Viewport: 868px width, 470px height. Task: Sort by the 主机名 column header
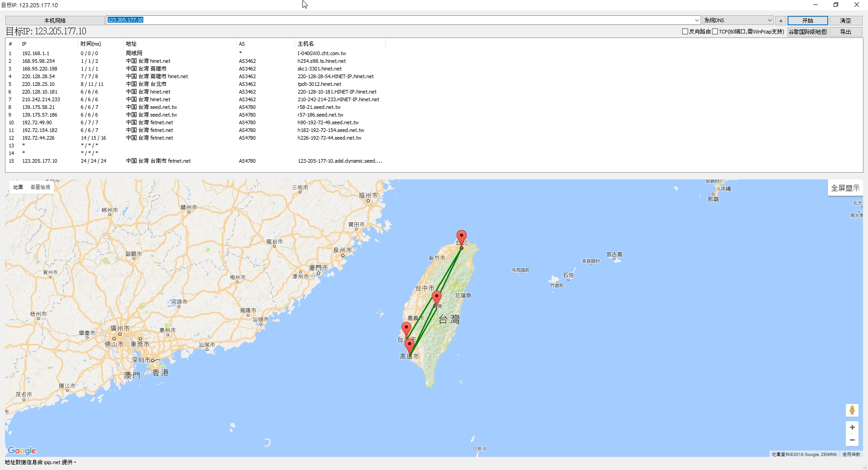(340, 44)
